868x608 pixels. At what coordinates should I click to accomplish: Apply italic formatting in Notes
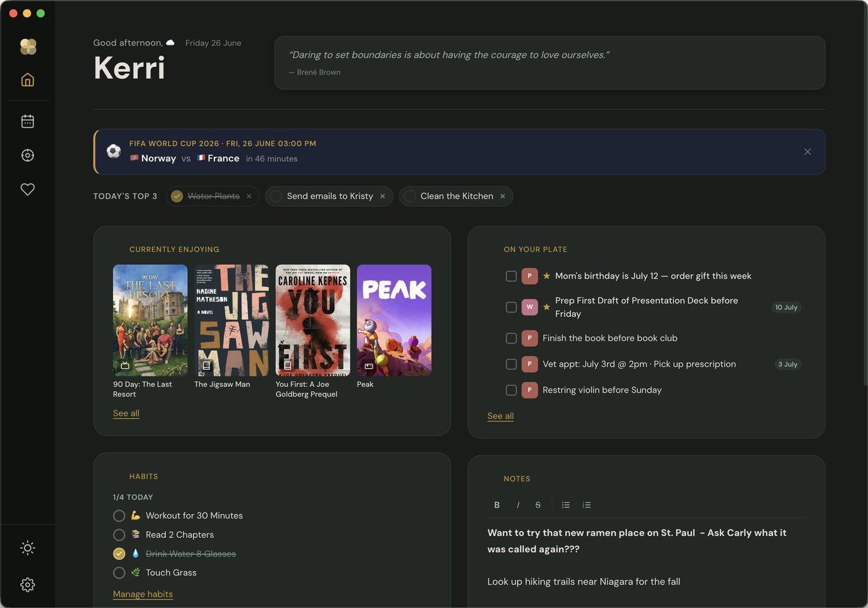point(518,505)
